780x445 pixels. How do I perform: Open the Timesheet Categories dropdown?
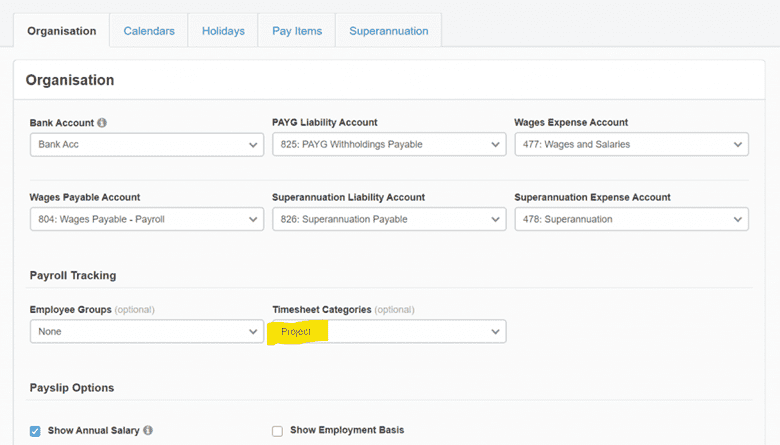(388, 331)
